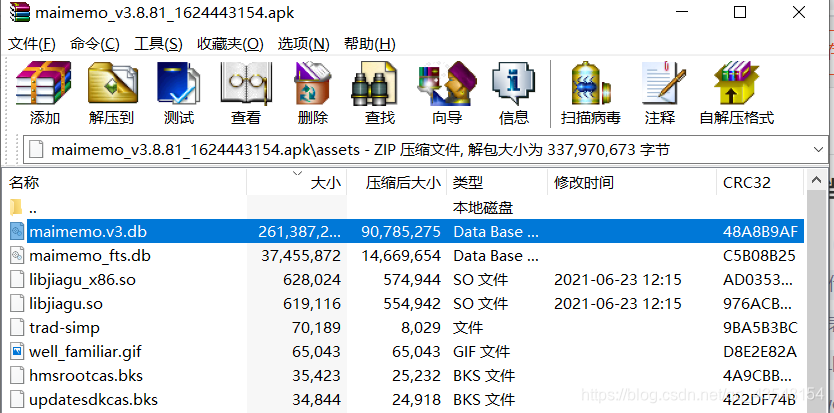Click the well_familiar.gif image icon

tap(18, 352)
